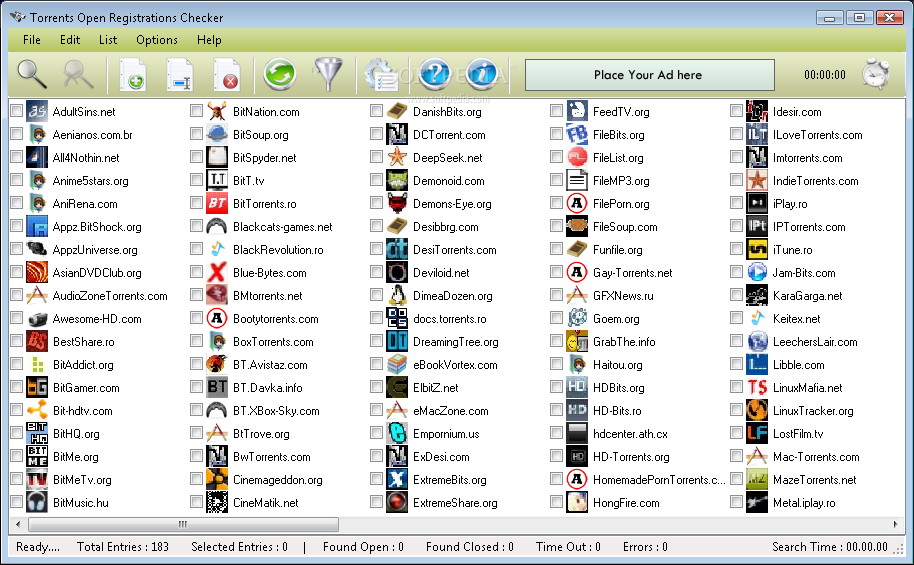Click the Awesome-HD.com camcorder icon
Screen dimensions: 914x565
(x=37, y=318)
